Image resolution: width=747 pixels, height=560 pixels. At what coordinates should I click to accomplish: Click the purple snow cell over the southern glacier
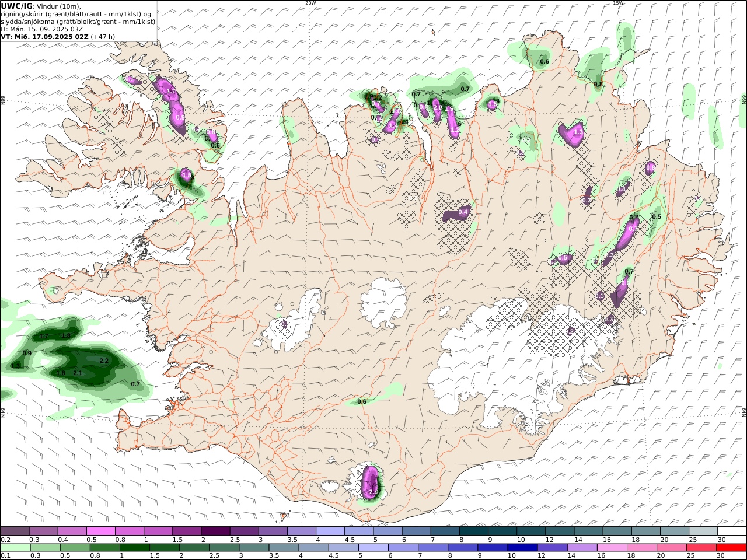coord(370,482)
